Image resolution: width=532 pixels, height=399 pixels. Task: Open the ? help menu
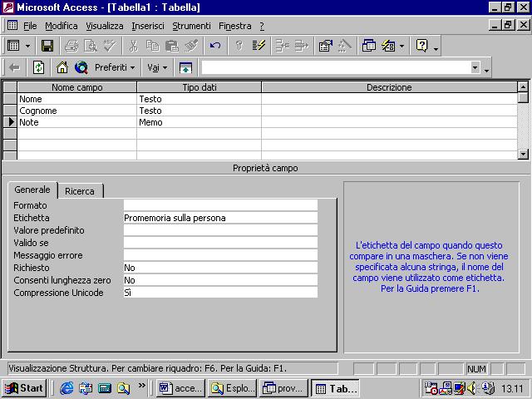tap(262, 26)
